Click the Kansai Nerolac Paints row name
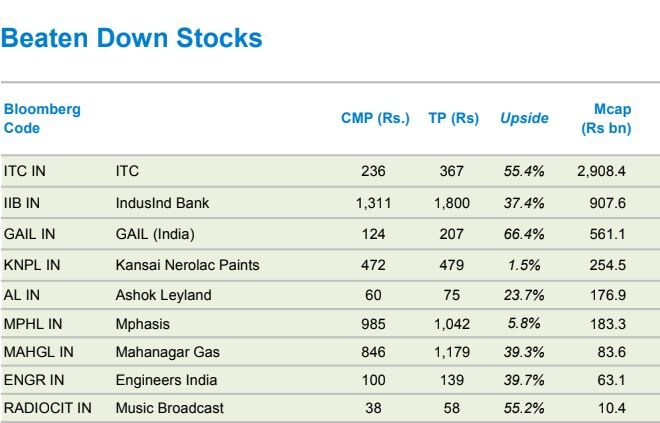 coord(187,265)
